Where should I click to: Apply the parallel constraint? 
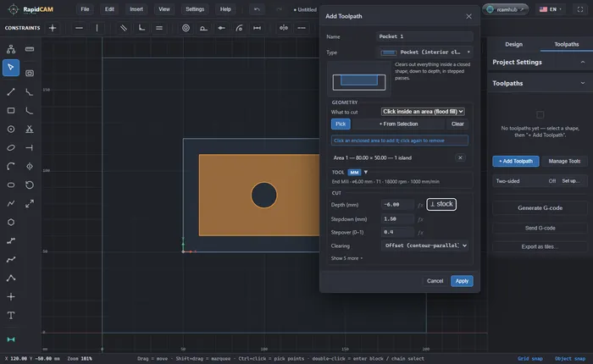point(124,28)
